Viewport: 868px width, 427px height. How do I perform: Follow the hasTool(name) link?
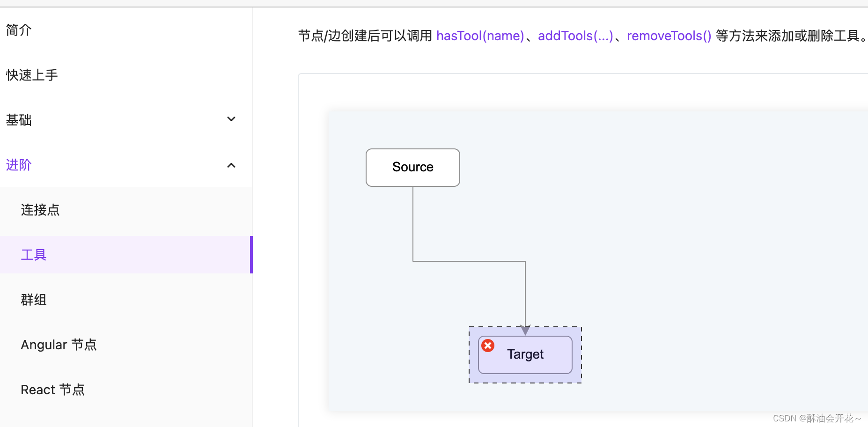[x=480, y=36]
